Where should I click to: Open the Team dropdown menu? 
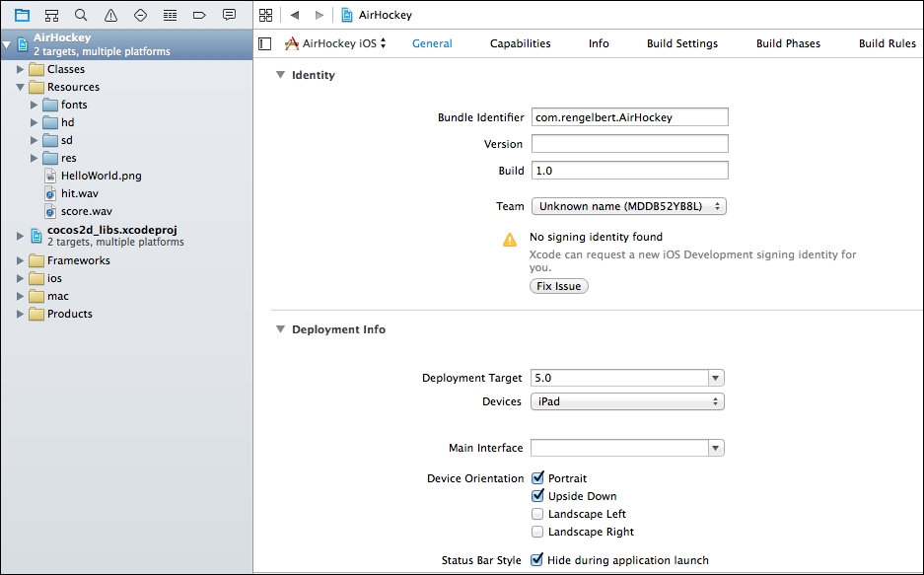[629, 206]
